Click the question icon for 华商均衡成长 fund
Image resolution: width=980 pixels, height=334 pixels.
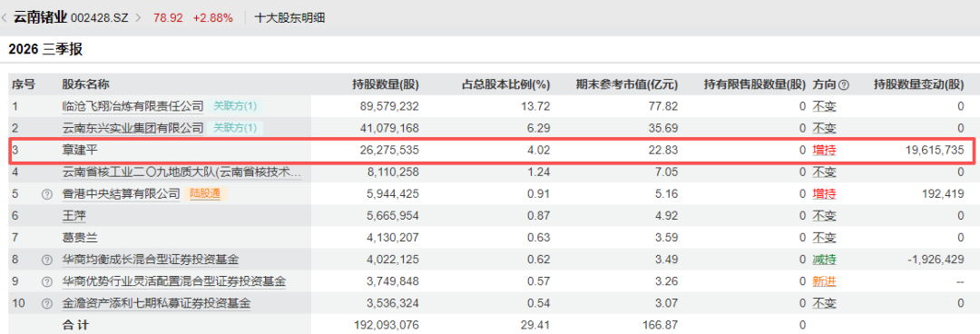point(46,260)
